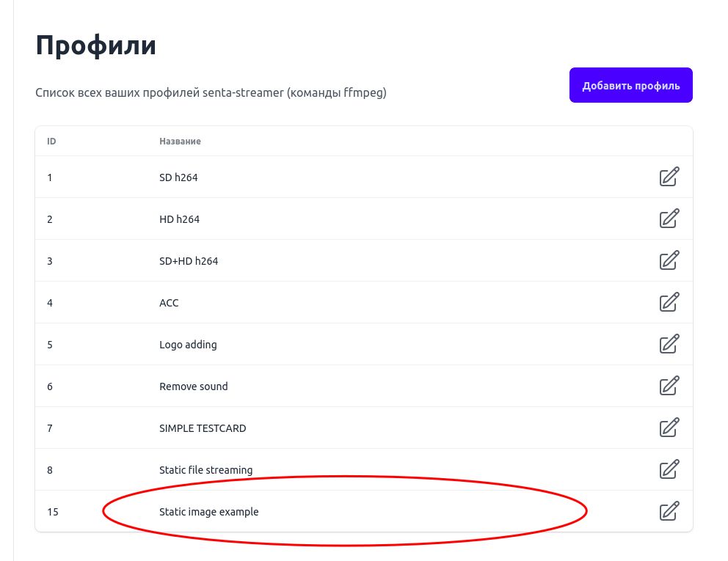Click the SD h264 profile name
Screen dimensions: 728x561
(178, 177)
